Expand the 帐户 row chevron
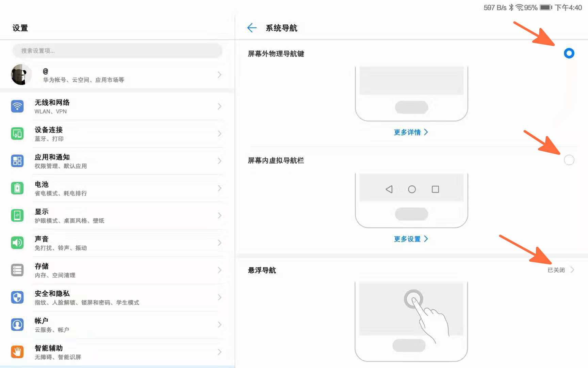The width and height of the screenshot is (588, 368). point(219,324)
